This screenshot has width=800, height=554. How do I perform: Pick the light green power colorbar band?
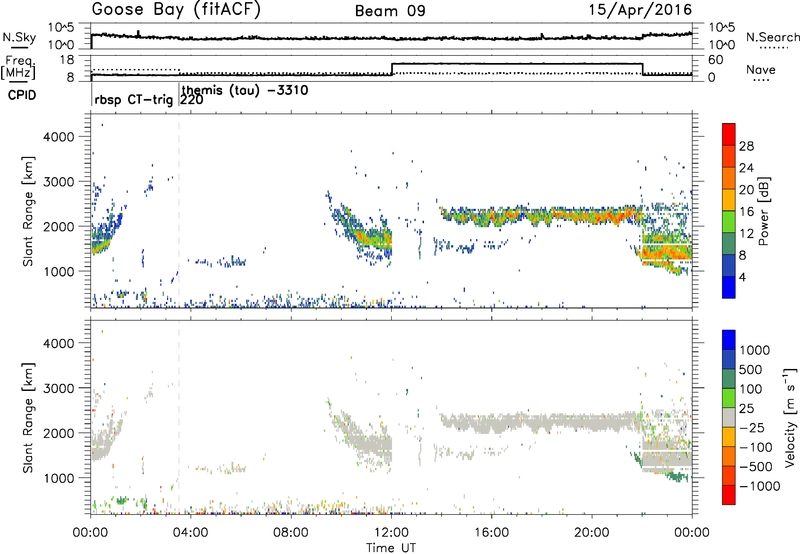coord(729,221)
